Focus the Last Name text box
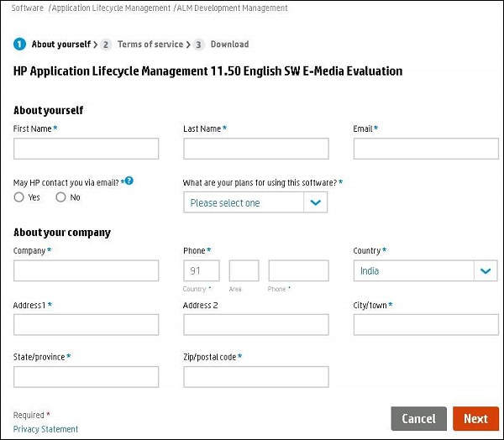Viewport: 504px width, 440px height. (x=255, y=149)
